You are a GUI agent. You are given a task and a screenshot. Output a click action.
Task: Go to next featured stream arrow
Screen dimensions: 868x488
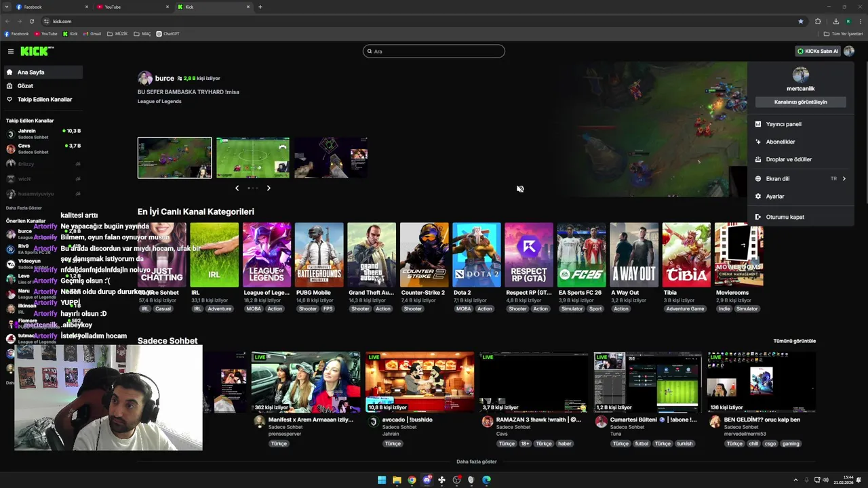[x=269, y=188]
